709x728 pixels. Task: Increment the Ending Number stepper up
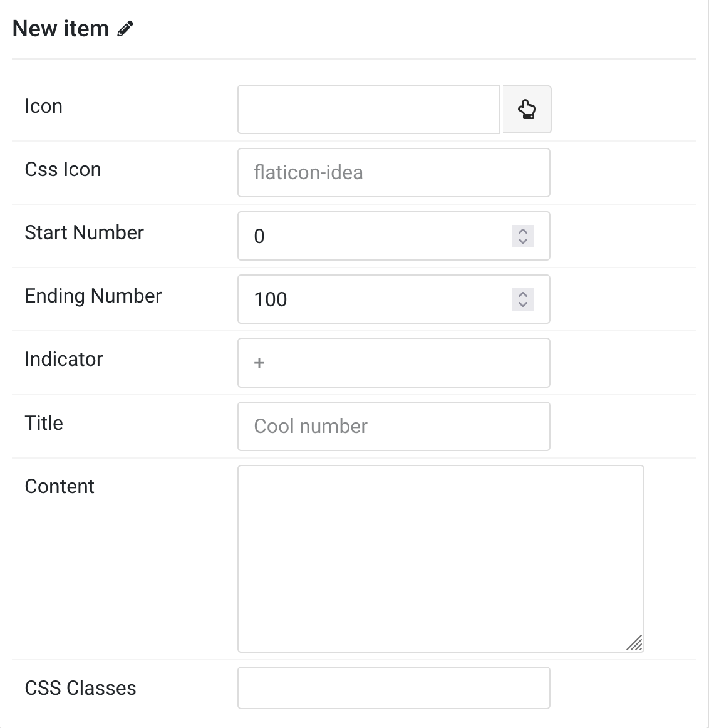click(x=523, y=294)
